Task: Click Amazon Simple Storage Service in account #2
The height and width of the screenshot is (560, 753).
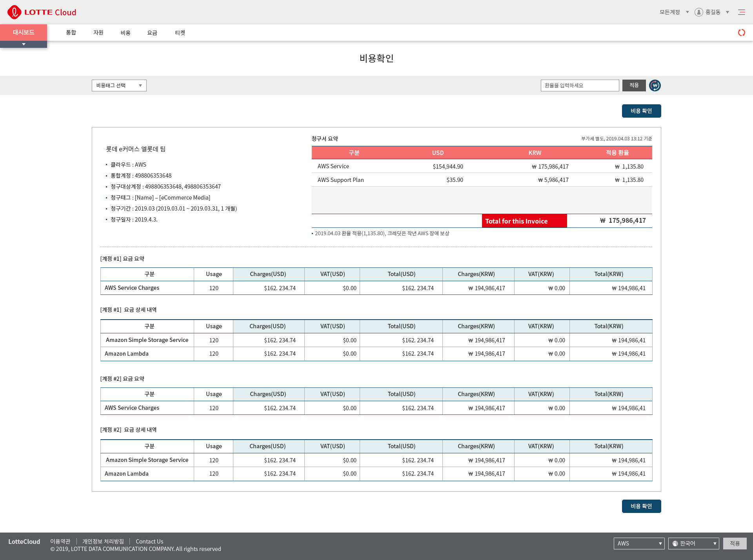Action: pos(147,460)
